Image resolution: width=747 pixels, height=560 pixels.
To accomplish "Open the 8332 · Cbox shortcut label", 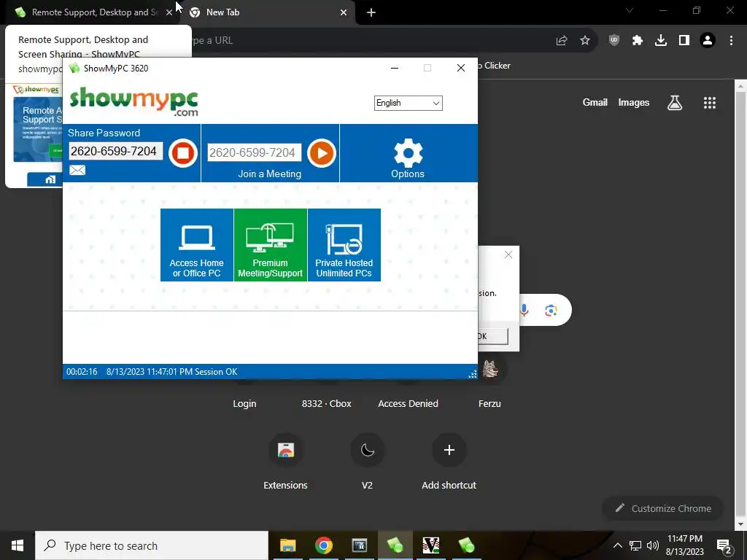I will point(326,404).
